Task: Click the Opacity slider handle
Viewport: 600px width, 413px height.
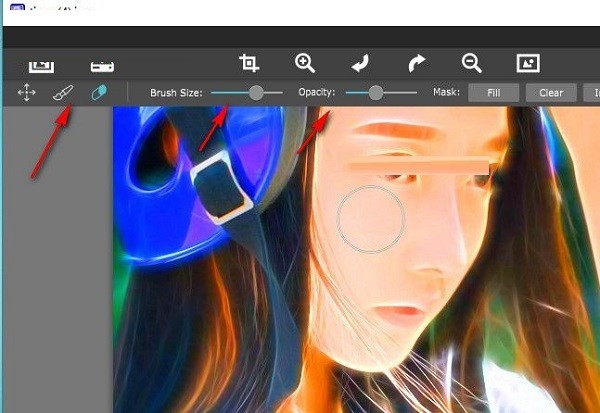Action: pyautogui.click(x=376, y=92)
